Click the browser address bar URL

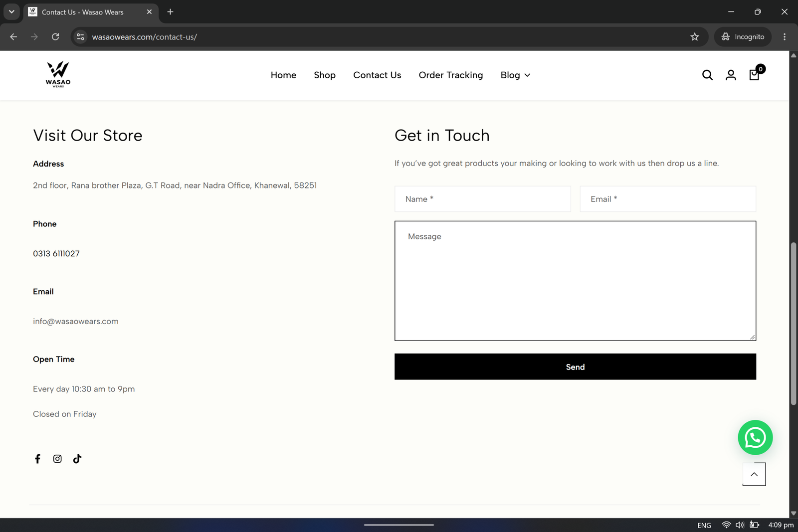click(145, 37)
